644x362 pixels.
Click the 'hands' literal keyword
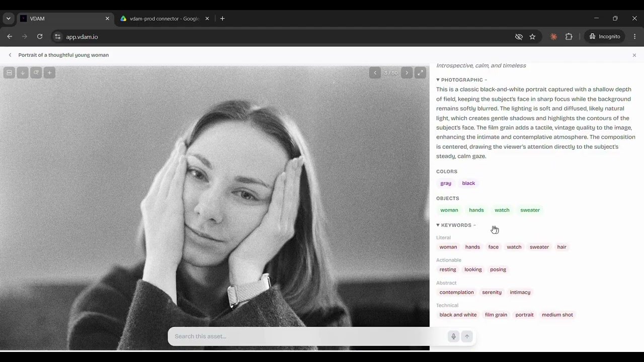472,247
